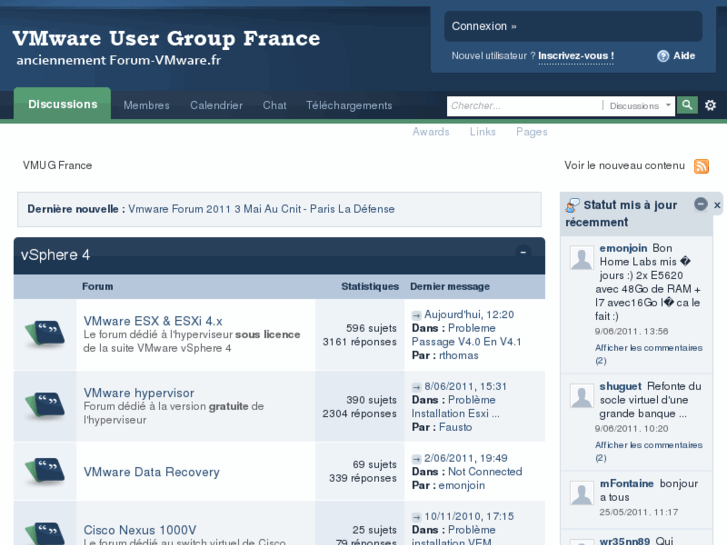Open the Problème Installation Esxi topic
Image resolution: width=727 pixels, height=545 pixels.
pos(455,407)
